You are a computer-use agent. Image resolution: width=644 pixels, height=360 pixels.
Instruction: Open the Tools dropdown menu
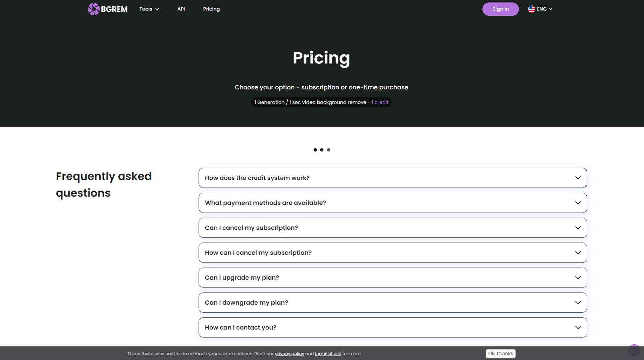[149, 9]
